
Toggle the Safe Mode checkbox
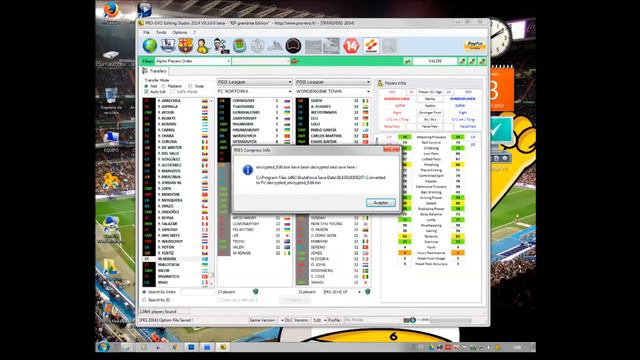point(173,92)
